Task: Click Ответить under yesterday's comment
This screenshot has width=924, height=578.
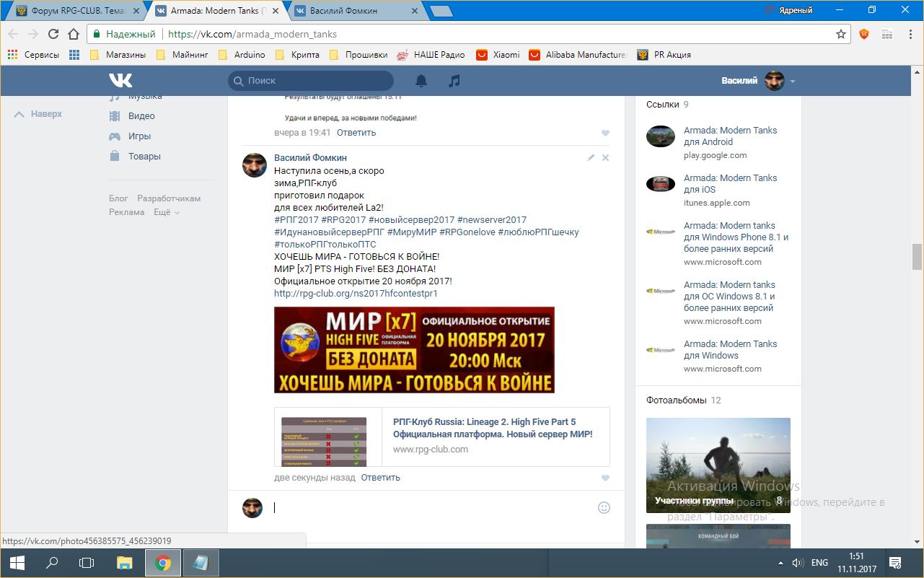Action: [356, 133]
